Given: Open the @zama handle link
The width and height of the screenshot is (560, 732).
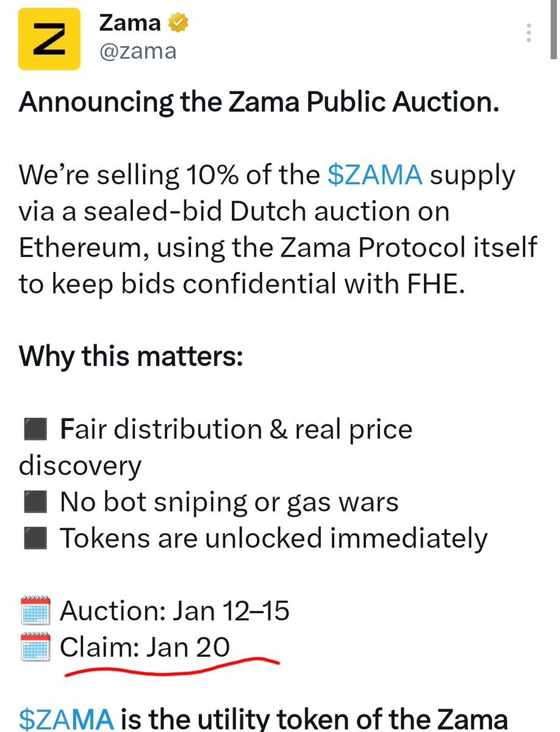Looking at the screenshot, I should 137,51.
